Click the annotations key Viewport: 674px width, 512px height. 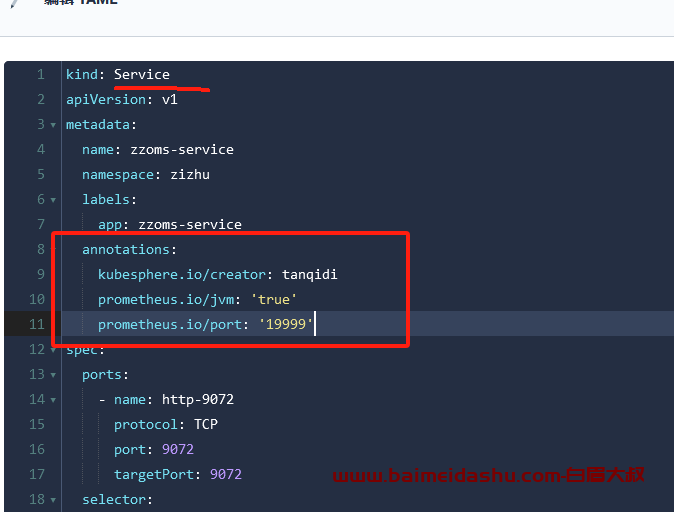(x=126, y=249)
